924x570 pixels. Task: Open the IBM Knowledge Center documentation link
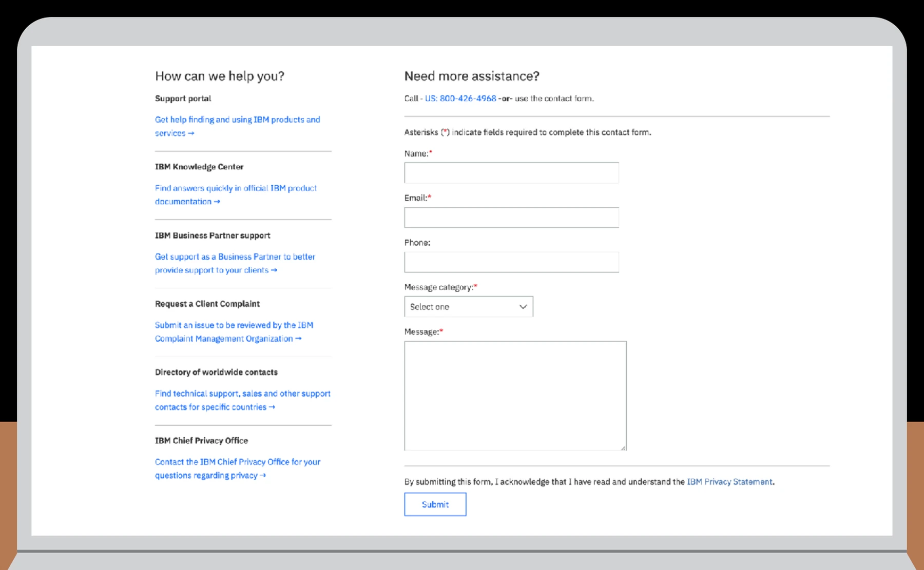(x=236, y=195)
